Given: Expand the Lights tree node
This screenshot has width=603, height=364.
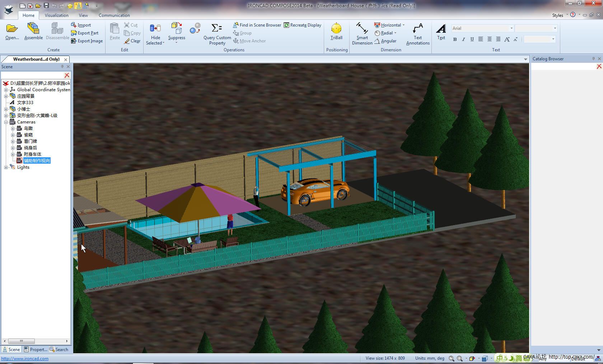Looking at the screenshot, I should 6,167.
